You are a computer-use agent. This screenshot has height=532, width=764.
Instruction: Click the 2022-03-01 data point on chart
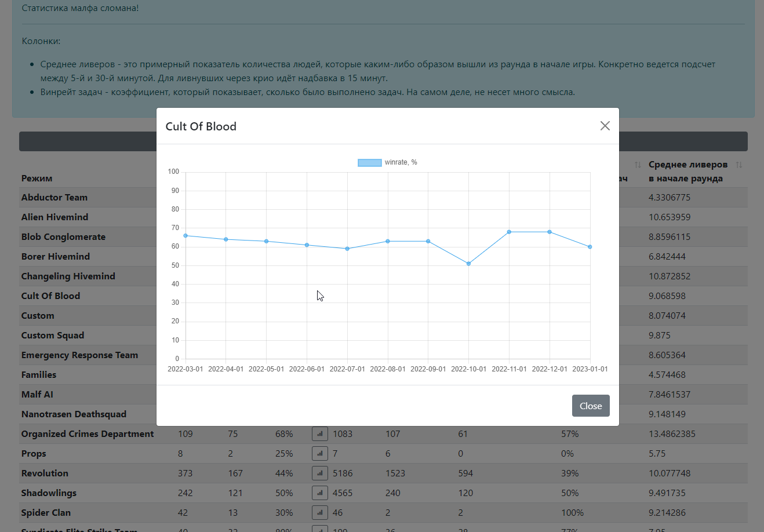coord(185,236)
